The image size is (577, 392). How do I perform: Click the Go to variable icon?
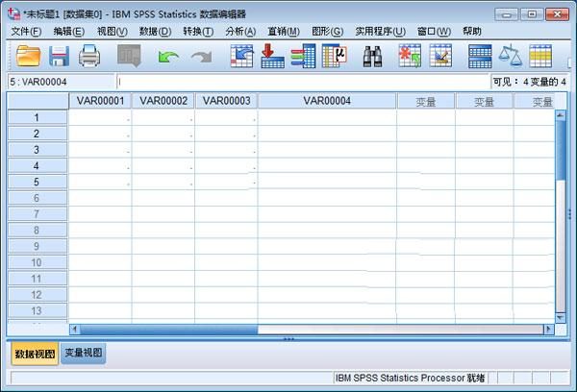point(272,56)
